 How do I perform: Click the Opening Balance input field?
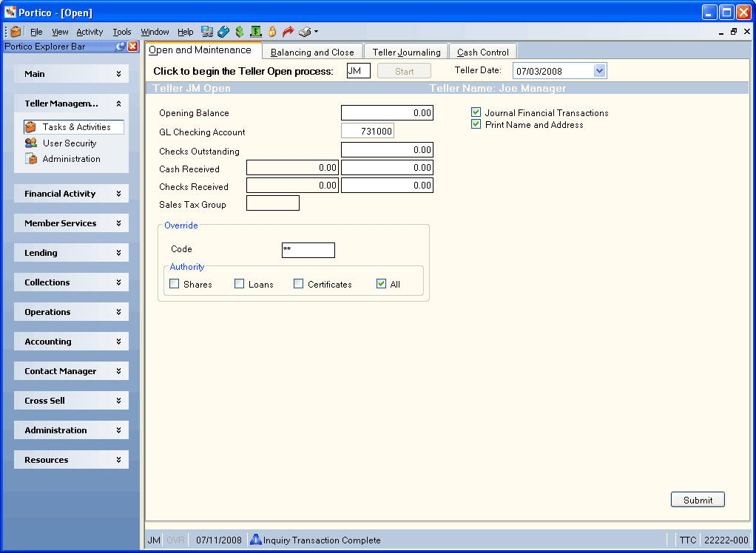(x=387, y=112)
